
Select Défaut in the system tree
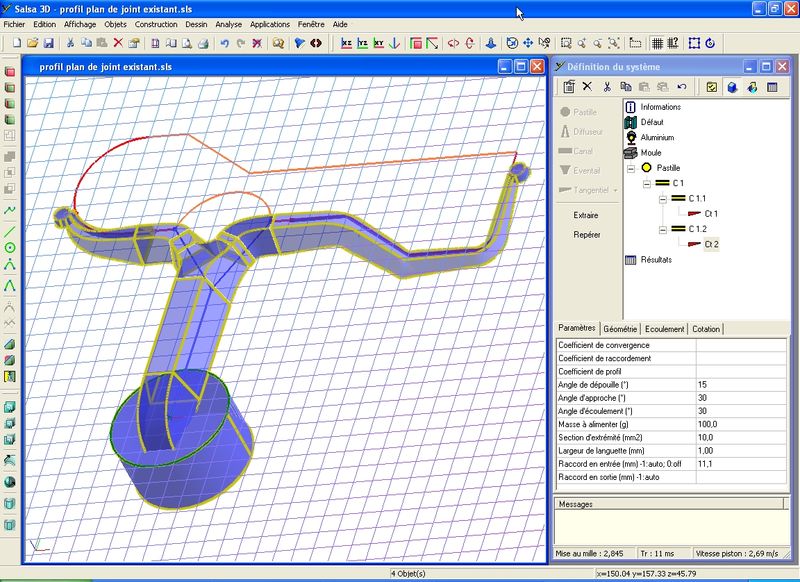coord(652,122)
